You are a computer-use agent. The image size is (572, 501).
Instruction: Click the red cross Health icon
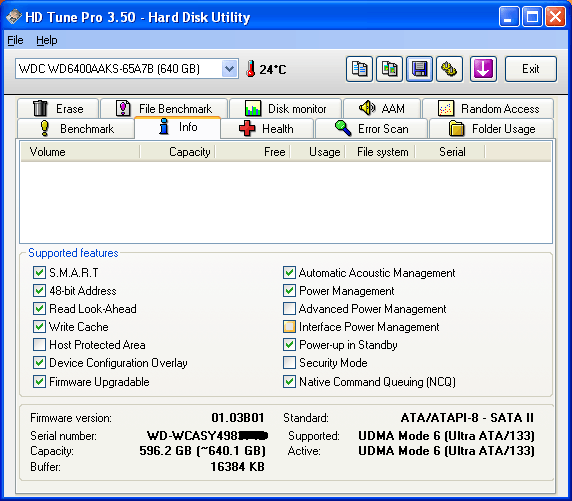pos(247,128)
